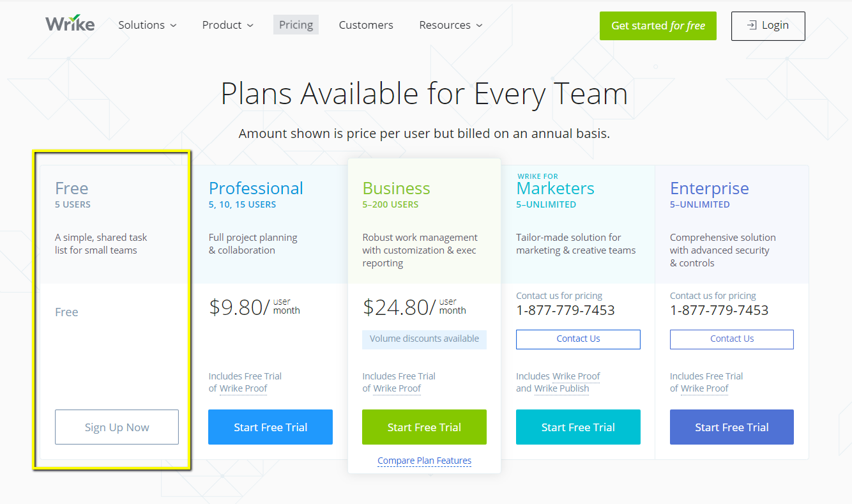The image size is (852, 504).
Task: Click the Wrike logo
Action: (70, 24)
